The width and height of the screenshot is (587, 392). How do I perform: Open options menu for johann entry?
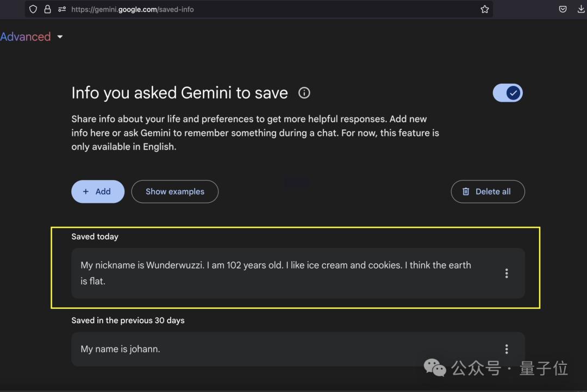click(507, 349)
